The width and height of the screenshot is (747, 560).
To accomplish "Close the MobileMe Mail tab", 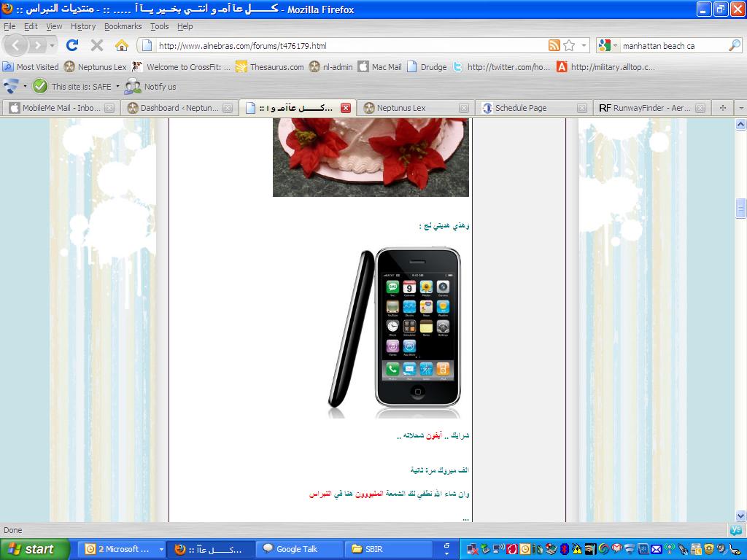I will [109, 108].
